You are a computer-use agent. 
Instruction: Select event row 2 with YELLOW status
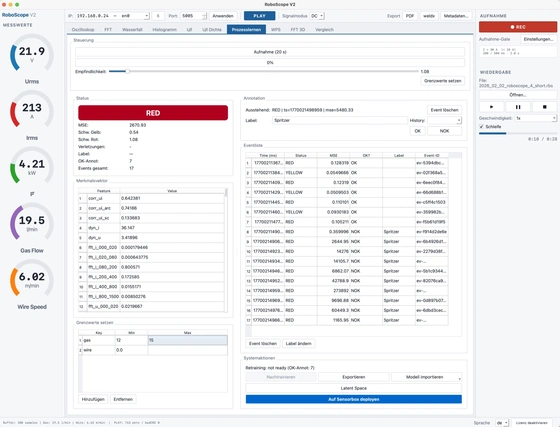pos(346,173)
